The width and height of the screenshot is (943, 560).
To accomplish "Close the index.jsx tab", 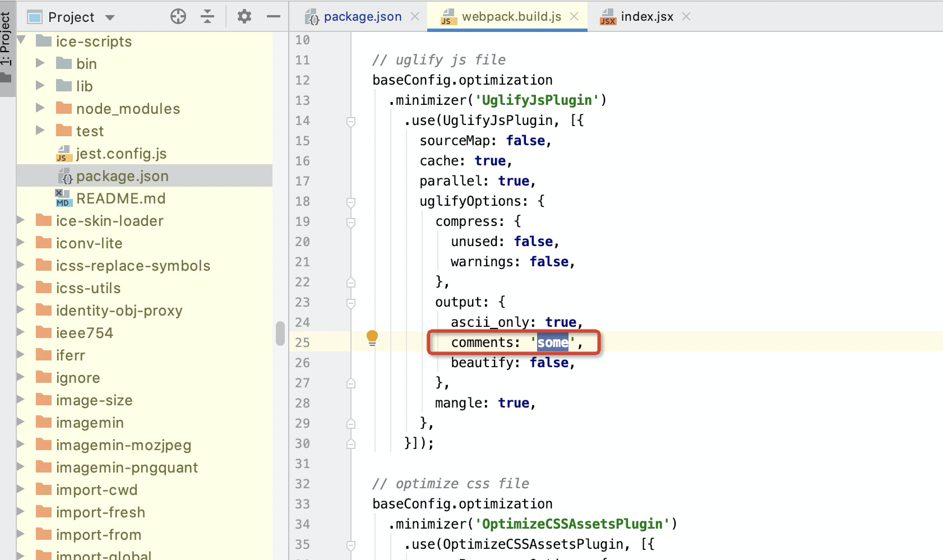I will point(686,17).
